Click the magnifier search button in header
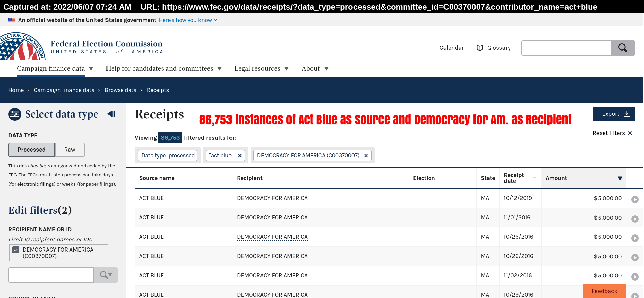The width and height of the screenshot is (644, 298). coord(623,48)
